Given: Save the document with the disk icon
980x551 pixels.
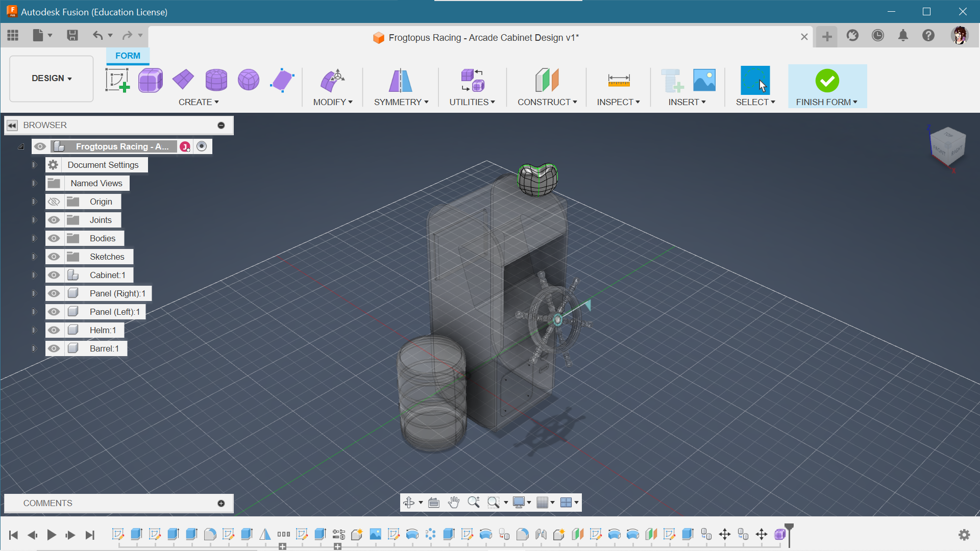Looking at the screenshot, I should coord(72,35).
